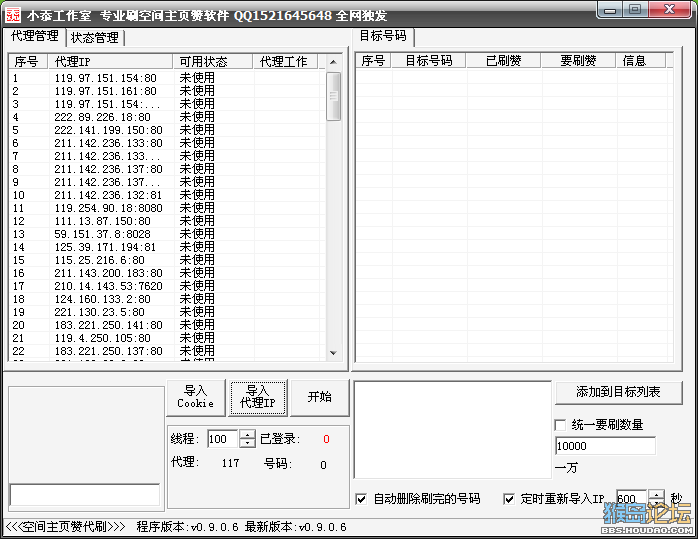698x539 pixels.
Task: Select proxy row 111.13.87.150:80
Action: pyautogui.click(x=167, y=221)
